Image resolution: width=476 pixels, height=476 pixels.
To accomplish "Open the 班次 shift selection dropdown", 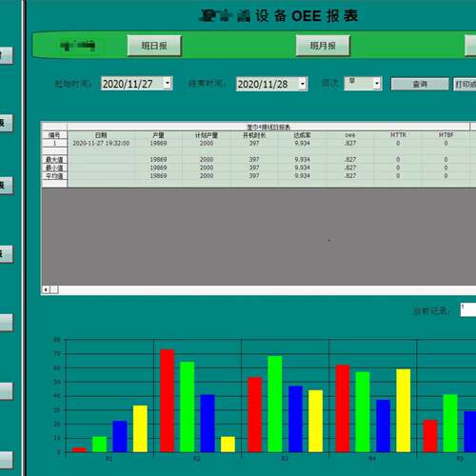I will click(377, 84).
